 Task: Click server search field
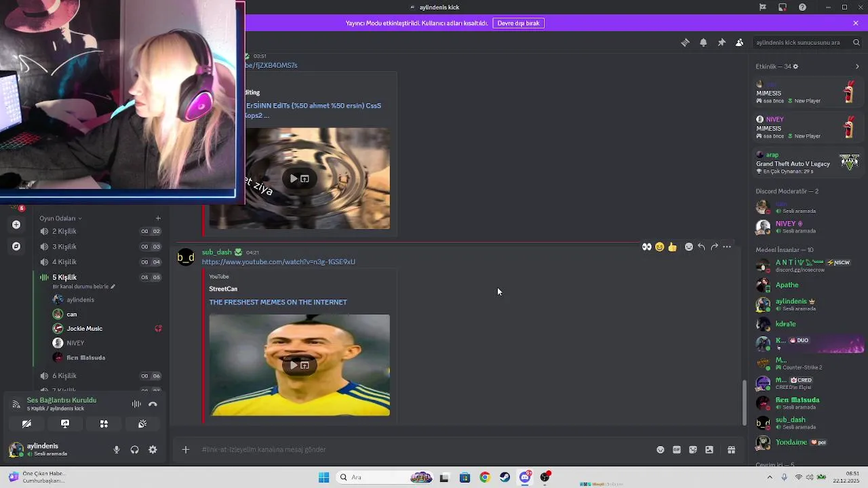(x=807, y=42)
